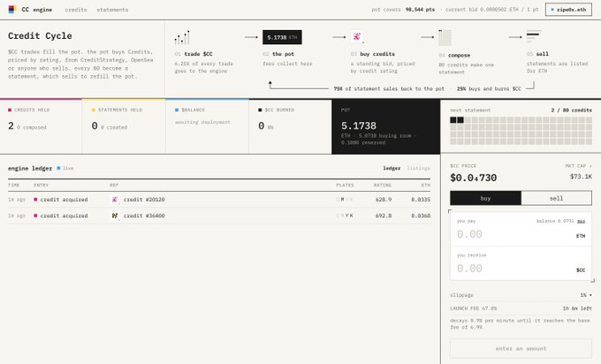Click the PLATES column header
The height and width of the screenshot is (364, 601).
click(x=345, y=185)
